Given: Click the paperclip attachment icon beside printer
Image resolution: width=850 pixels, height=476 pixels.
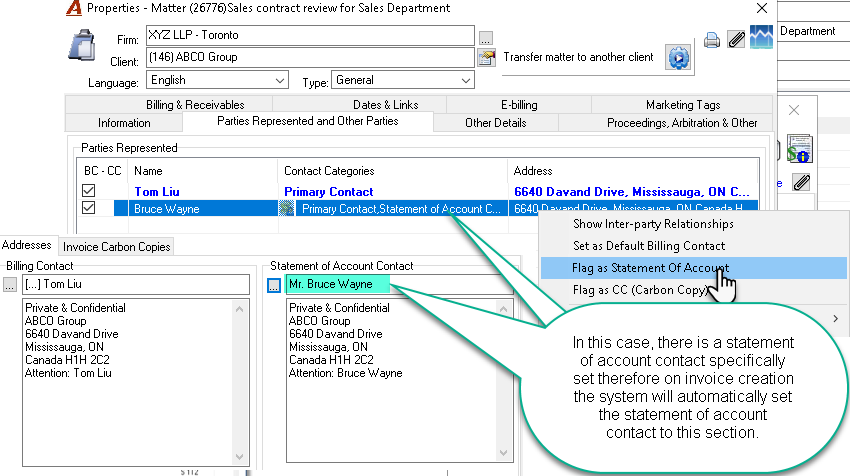Looking at the screenshot, I should pyautogui.click(x=736, y=39).
